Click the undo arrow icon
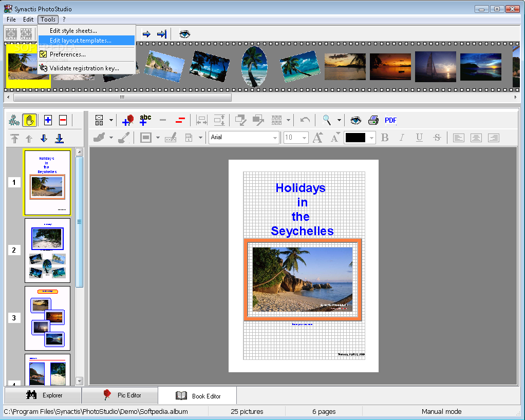Viewport: 525px width, 420px height. pyautogui.click(x=305, y=120)
